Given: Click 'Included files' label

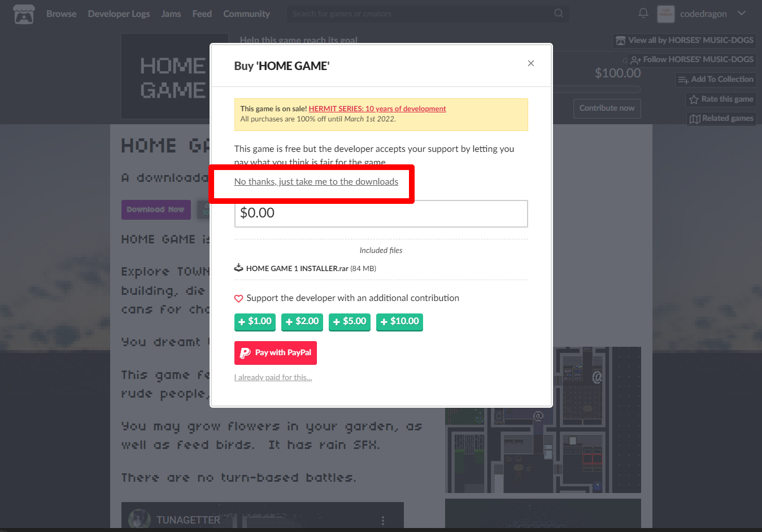Looking at the screenshot, I should pos(381,250).
